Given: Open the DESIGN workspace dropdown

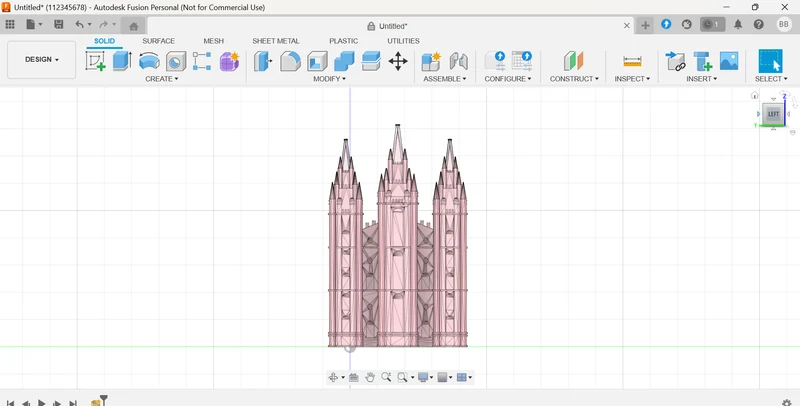Looking at the screenshot, I should point(41,60).
